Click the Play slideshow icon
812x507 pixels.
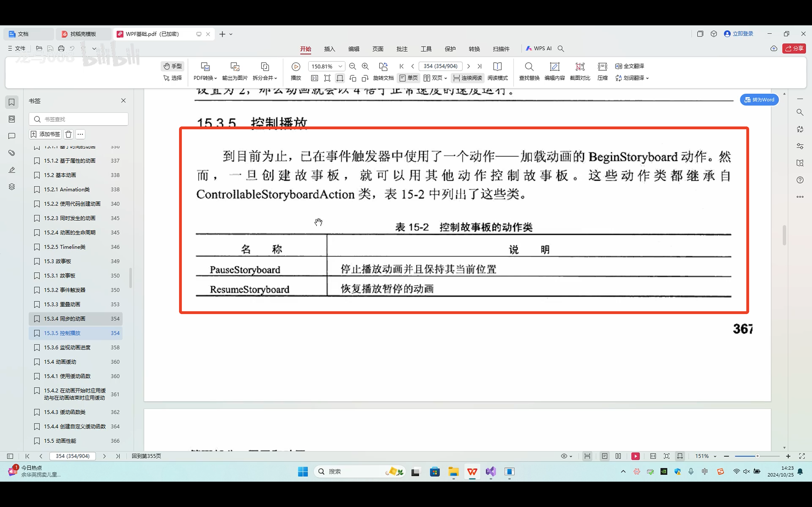coord(295,67)
